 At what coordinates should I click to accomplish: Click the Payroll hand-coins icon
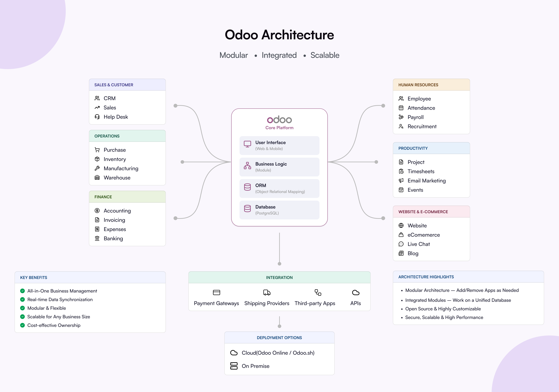pos(401,117)
